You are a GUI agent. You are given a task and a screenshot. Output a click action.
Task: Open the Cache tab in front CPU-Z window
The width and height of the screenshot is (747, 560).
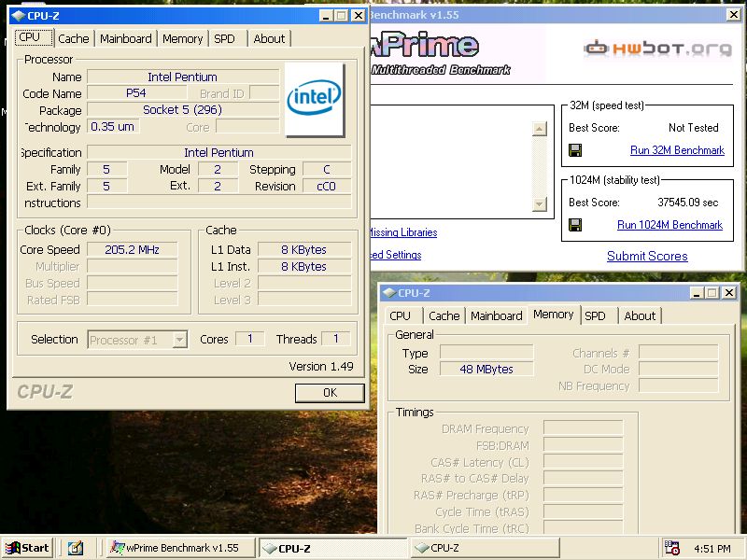tap(74, 38)
